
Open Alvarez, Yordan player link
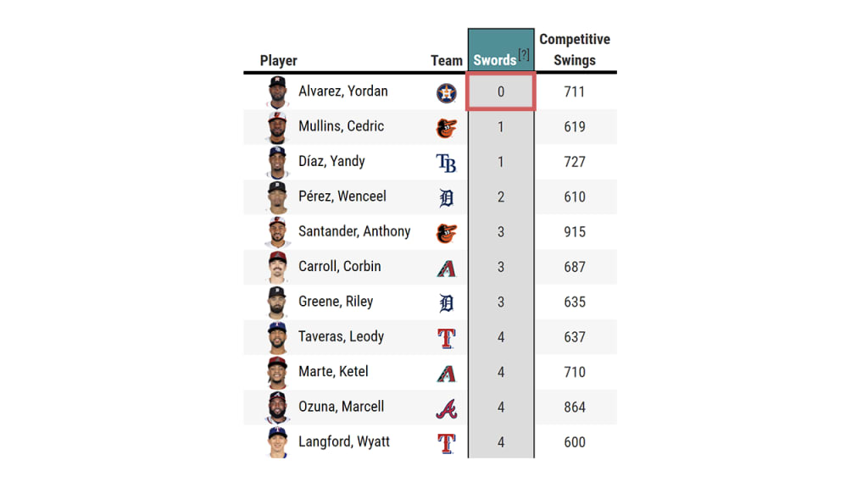[342, 91]
